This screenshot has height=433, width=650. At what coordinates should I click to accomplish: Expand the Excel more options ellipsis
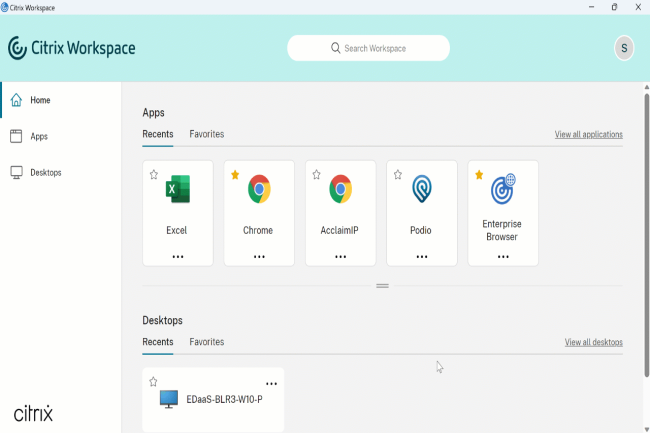(178, 256)
